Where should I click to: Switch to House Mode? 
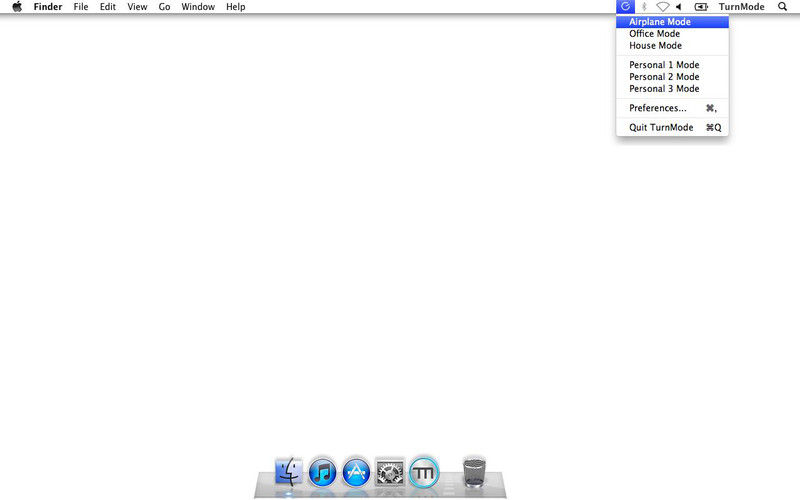[672, 45]
